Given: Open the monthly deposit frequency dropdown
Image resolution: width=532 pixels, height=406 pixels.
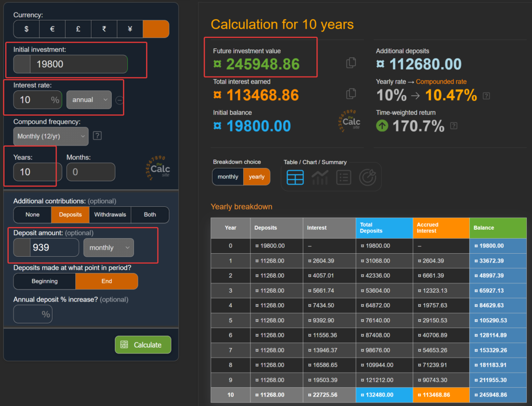Looking at the screenshot, I should click(109, 248).
